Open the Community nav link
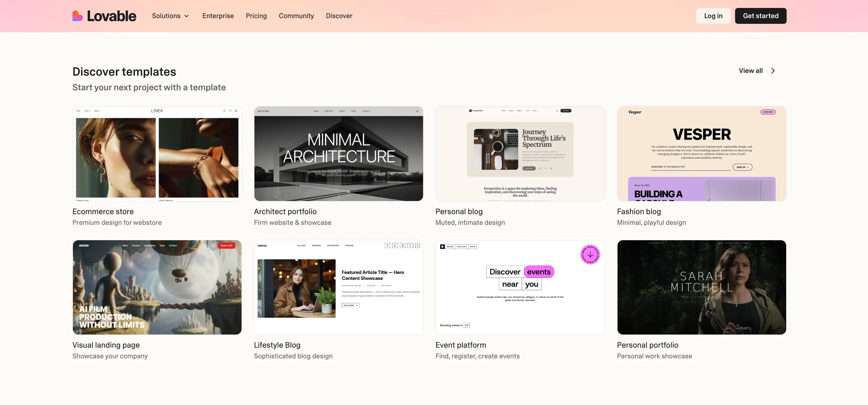Image resolution: width=868 pixels, height=405 pixels. [x=296, y=16]
